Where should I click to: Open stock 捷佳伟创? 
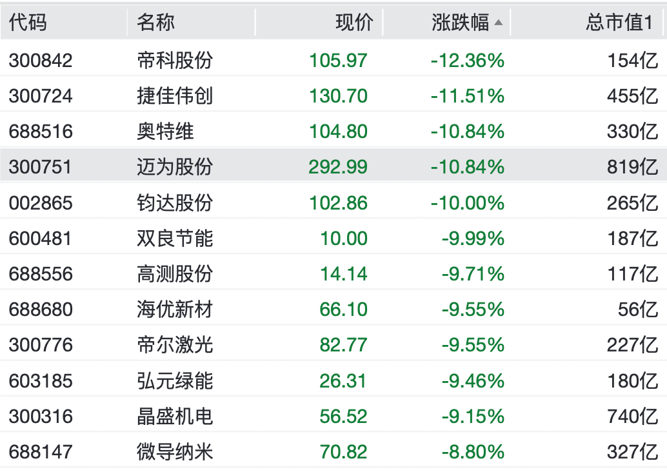point(175,96)
